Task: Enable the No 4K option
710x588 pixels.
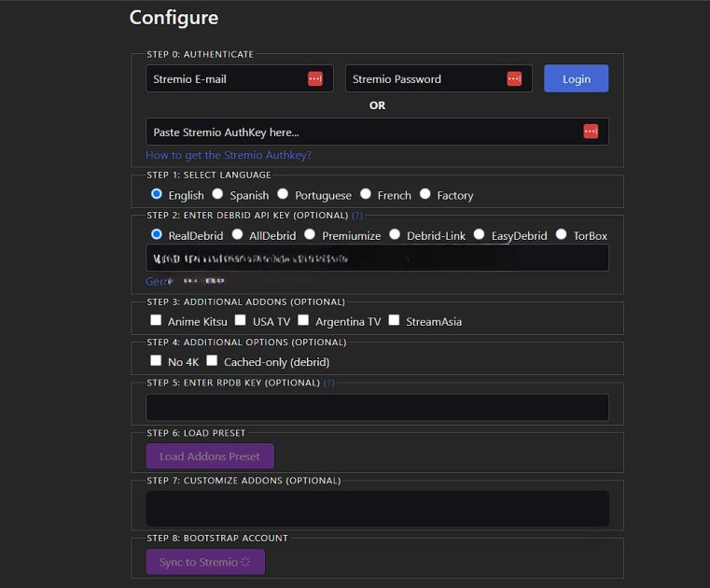Action: (x=156, y=360)
